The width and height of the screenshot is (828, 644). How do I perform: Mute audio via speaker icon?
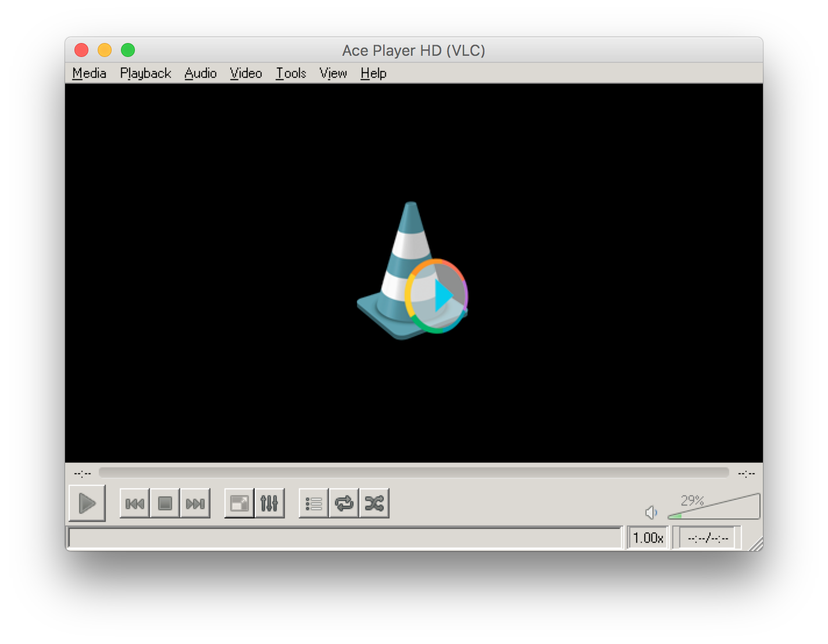651,513
